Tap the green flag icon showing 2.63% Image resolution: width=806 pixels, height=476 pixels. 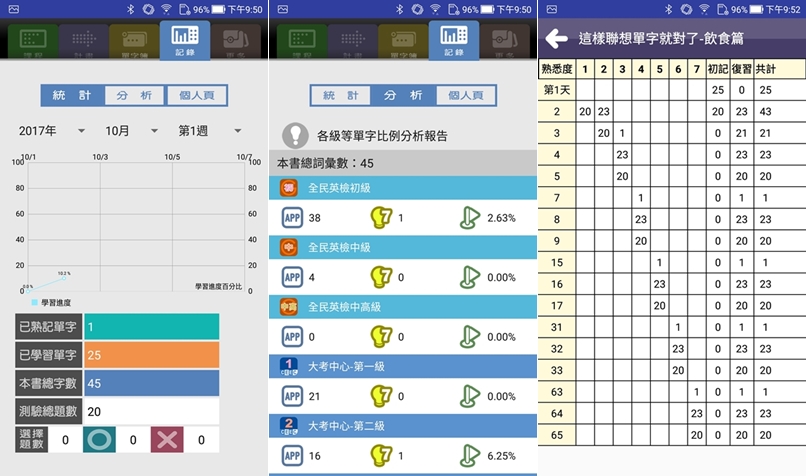click(x=469, y=217)
